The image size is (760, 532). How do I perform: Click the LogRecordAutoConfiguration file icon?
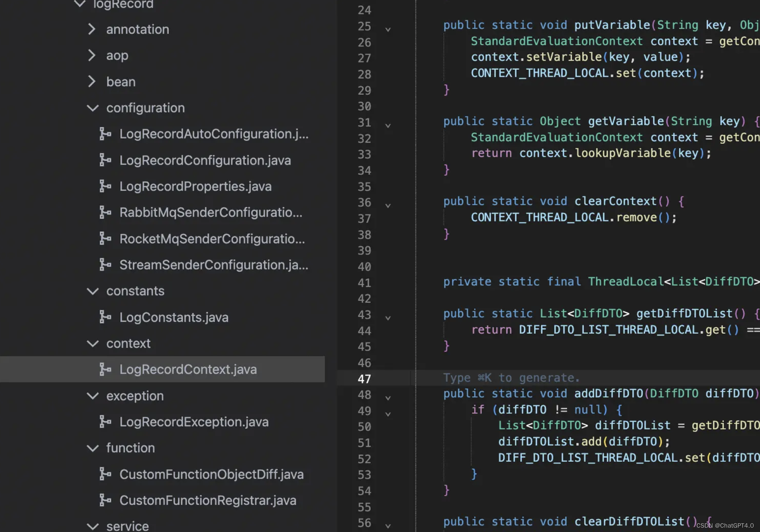pos(105,134)
